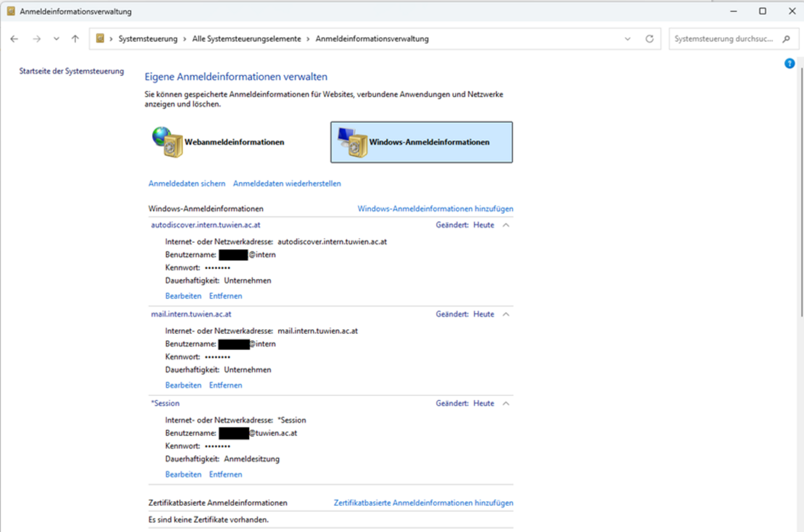The height and width of the screenshot is (532, 804).
Task: Open the blue help icon
Action: click(x=789, y=64)
